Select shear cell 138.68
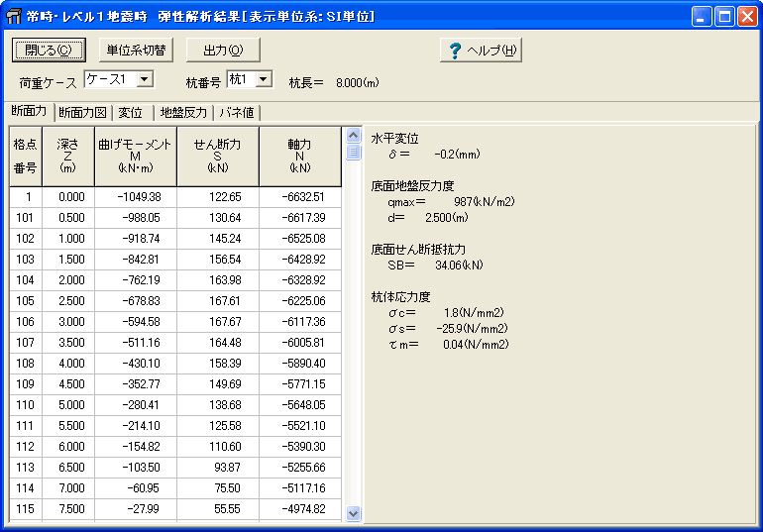 click(218, 405)
